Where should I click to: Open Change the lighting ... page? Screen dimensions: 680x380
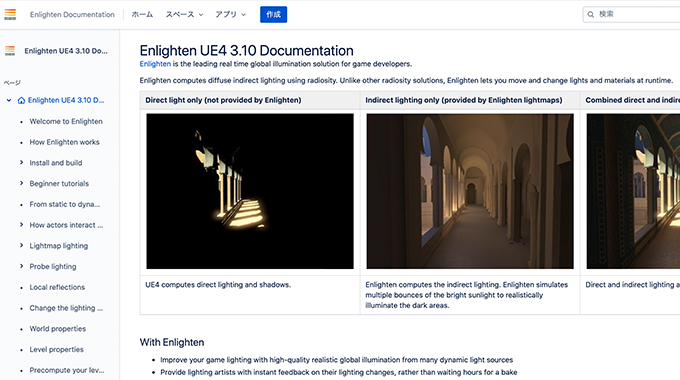(66, 308)
